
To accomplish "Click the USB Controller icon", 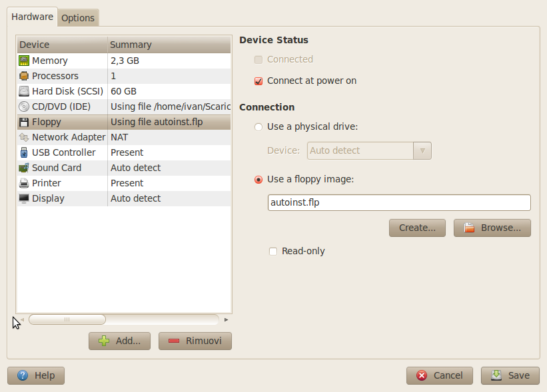I will click(x=24, y=152).
